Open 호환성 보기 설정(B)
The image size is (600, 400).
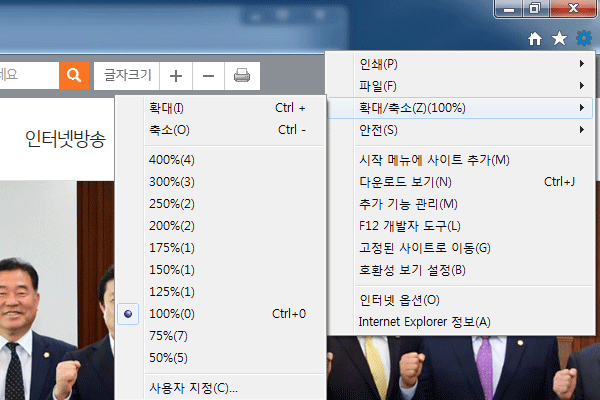[x=460, y=270]
